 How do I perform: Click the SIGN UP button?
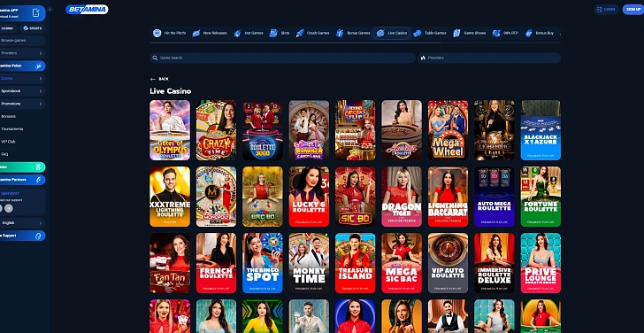pyautogui.click(x=632, y=9)
